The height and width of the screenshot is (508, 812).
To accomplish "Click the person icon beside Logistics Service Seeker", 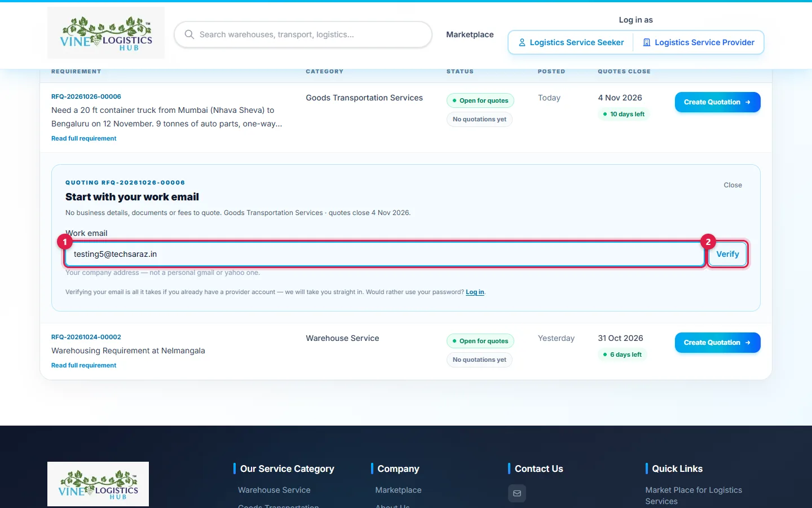I will [x=522, y=42].
